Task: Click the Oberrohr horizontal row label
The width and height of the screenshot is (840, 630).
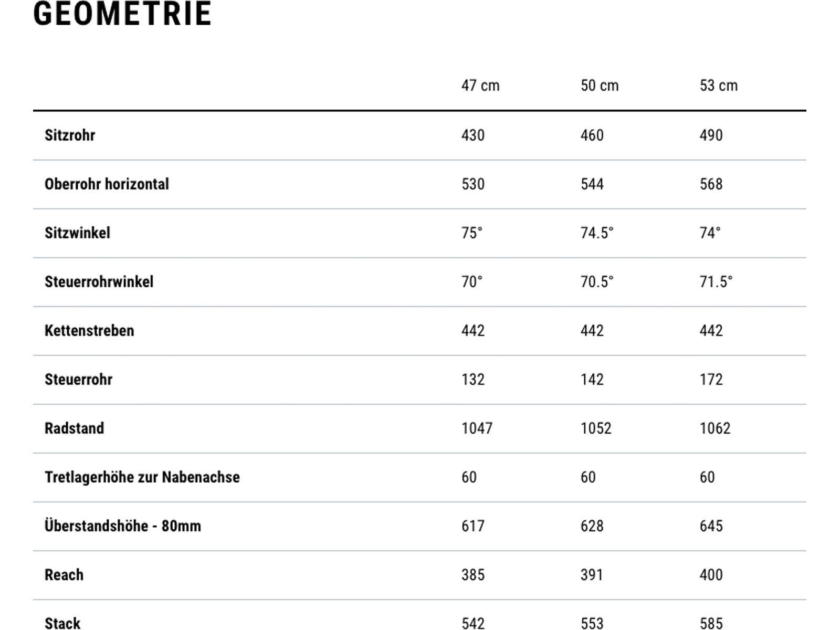Action: click(107, 184)
